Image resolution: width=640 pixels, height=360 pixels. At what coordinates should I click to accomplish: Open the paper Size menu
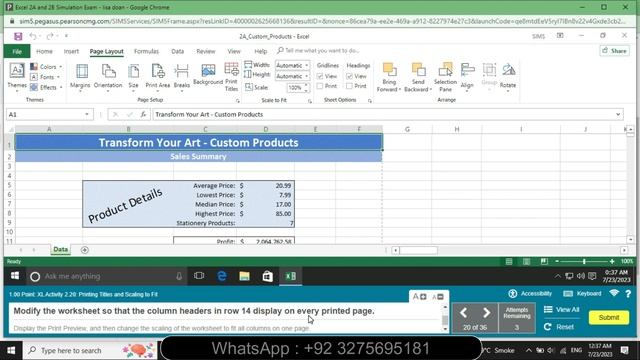pos(133,77)
